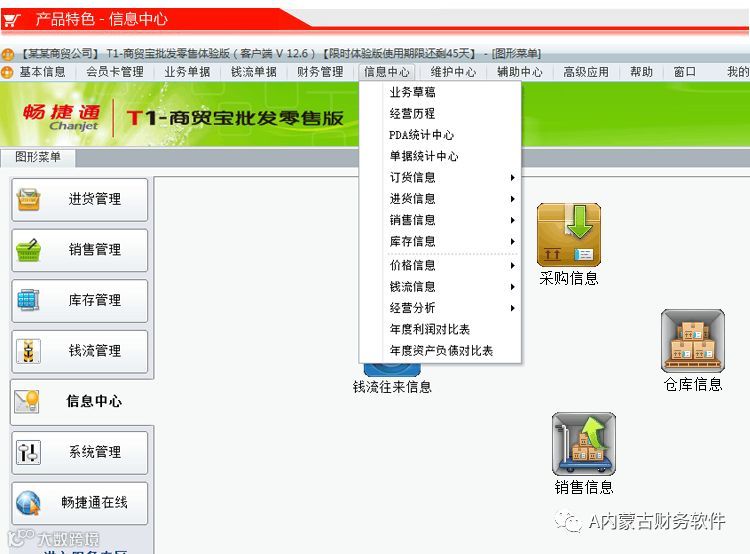Image resolution: width=750 pixels, height=554 pixels.
Task: Open the 业务单据 menu
Action: pyautogui.click(x=187, y=72)
